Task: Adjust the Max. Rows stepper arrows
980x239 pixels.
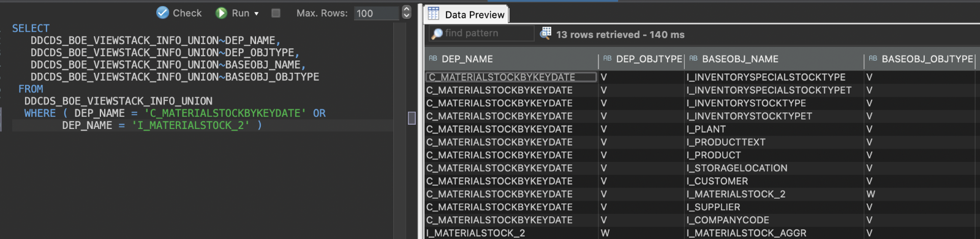Action: pos(406,13)
